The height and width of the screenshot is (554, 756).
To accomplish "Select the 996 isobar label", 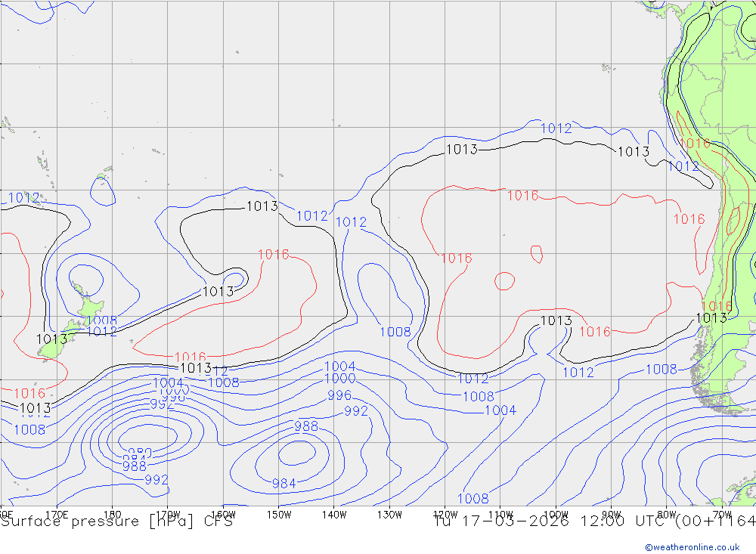I will [x=339, y=396].
